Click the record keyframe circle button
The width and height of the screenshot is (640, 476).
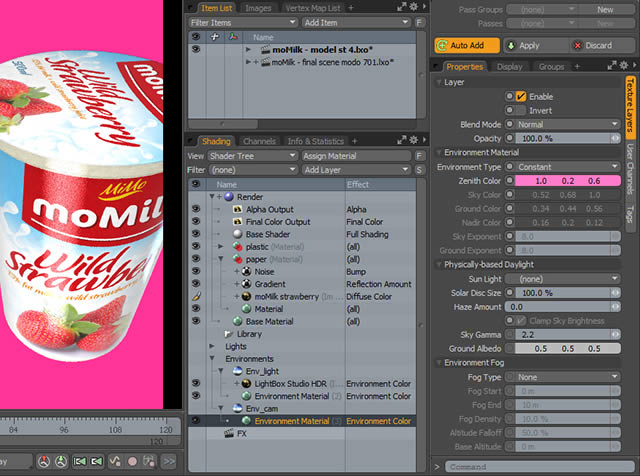[x=132, y=461]
